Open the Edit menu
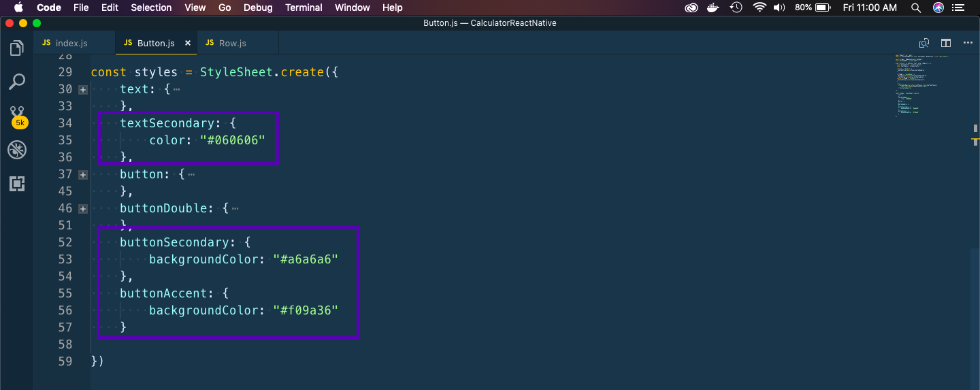Viewport: 980px width, 390px height. pos(110,7)
